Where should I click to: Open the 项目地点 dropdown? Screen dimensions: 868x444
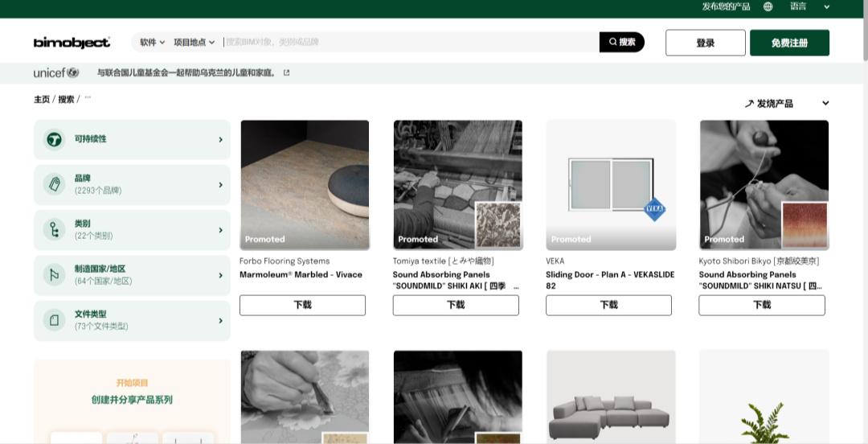[194, 42]
